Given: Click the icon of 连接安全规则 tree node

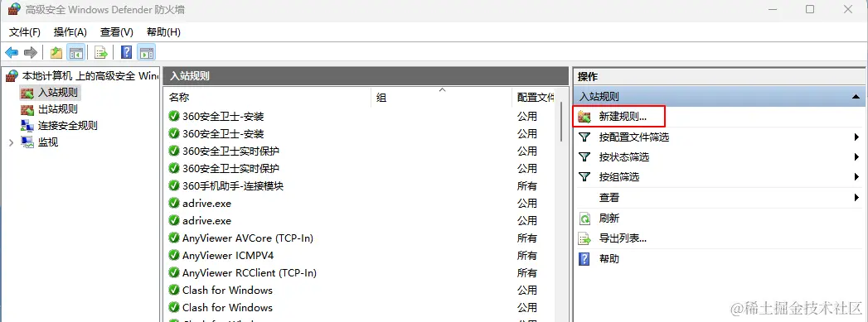Looking at the screenshot, I should (x=27, y=125).
